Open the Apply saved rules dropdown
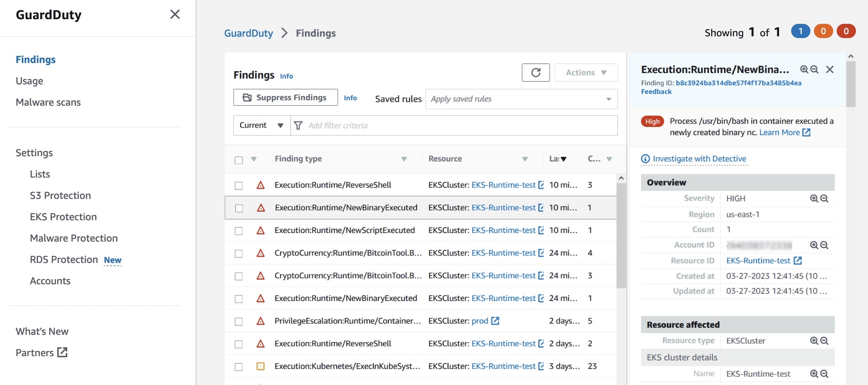Image resolution: width=868 pixels, height=385 pixels. pos(522,99)
